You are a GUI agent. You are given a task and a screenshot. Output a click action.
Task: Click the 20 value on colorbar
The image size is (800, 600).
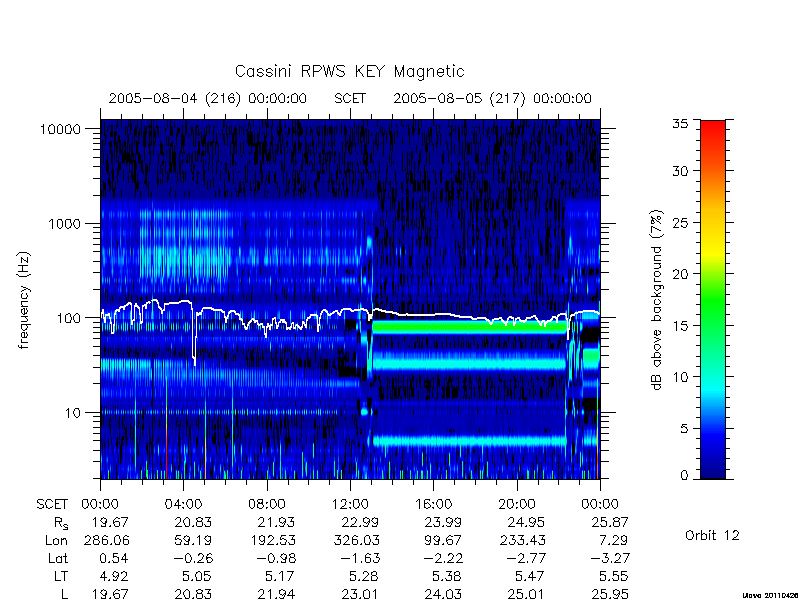(680, 274)
